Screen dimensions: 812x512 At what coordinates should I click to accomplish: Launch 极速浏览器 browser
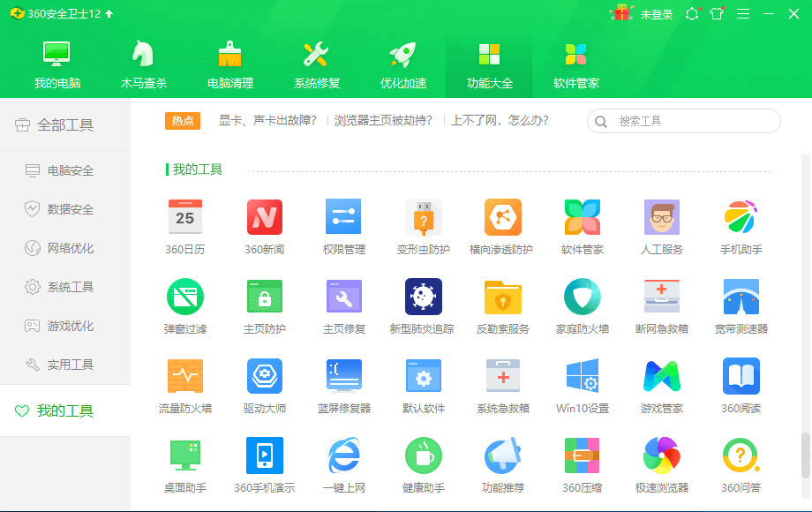(661, 465)
